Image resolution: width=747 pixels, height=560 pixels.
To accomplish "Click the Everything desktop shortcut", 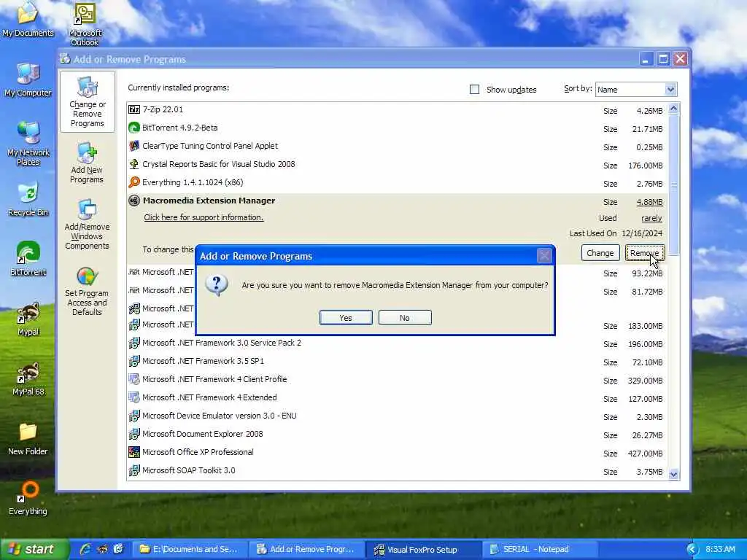I will [28, 498].
